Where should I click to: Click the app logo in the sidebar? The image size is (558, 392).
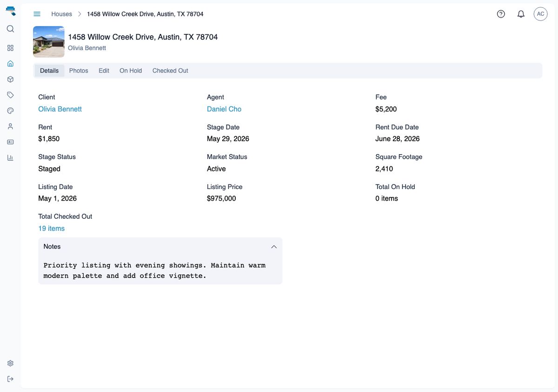pyautogui.click(x=10, y=11)
